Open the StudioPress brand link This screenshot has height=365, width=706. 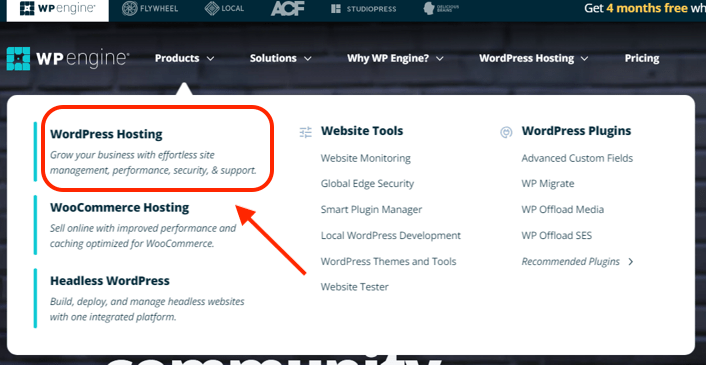(x=365, y=9)
